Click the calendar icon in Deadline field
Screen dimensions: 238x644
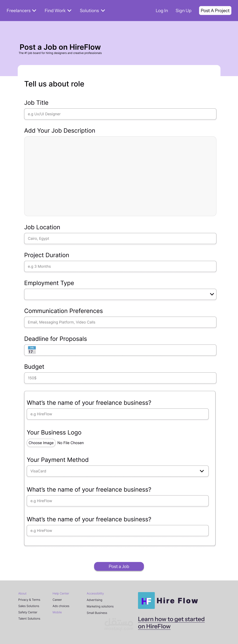32,350
